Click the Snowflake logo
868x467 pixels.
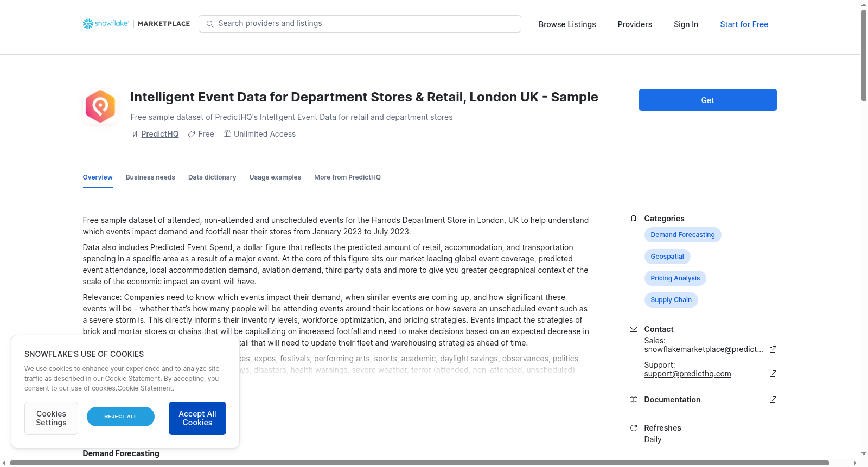click(x=106, y=24)
